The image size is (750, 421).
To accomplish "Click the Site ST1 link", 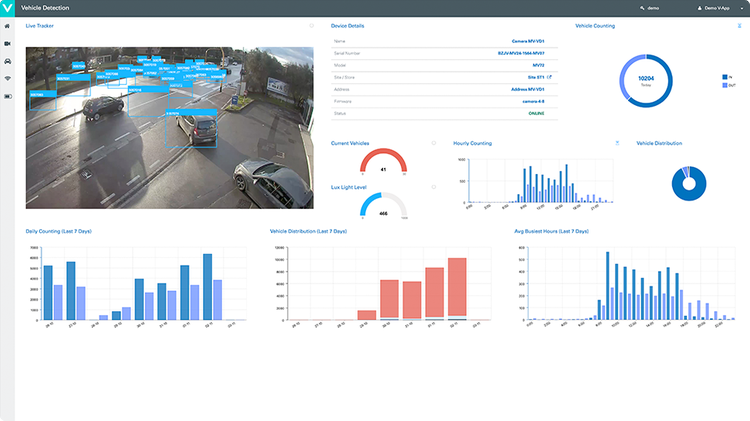I will (536, 77).
